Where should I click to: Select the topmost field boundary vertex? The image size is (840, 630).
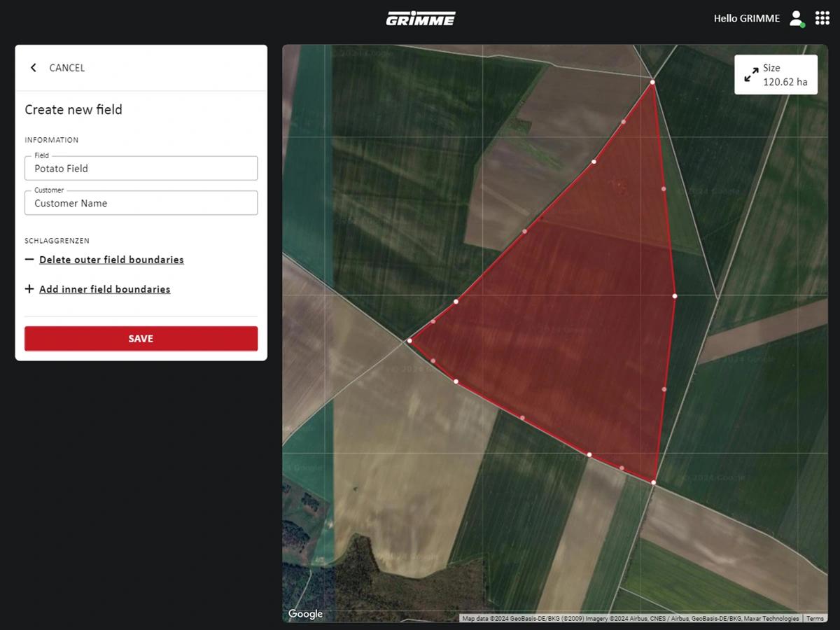(x=652, y=83)
